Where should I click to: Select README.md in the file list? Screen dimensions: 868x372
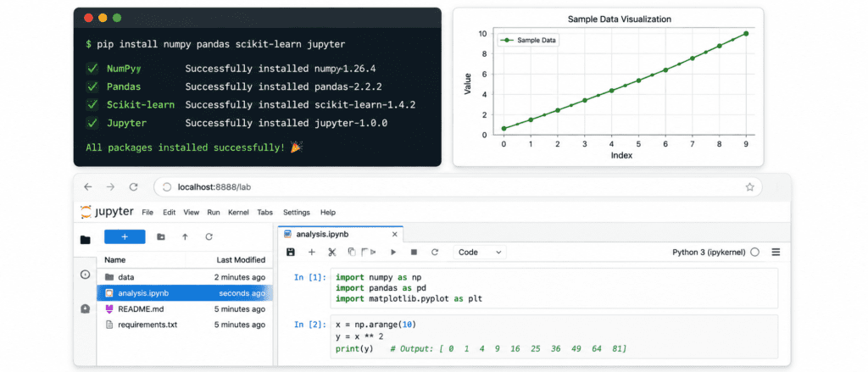tap(185, 309)
